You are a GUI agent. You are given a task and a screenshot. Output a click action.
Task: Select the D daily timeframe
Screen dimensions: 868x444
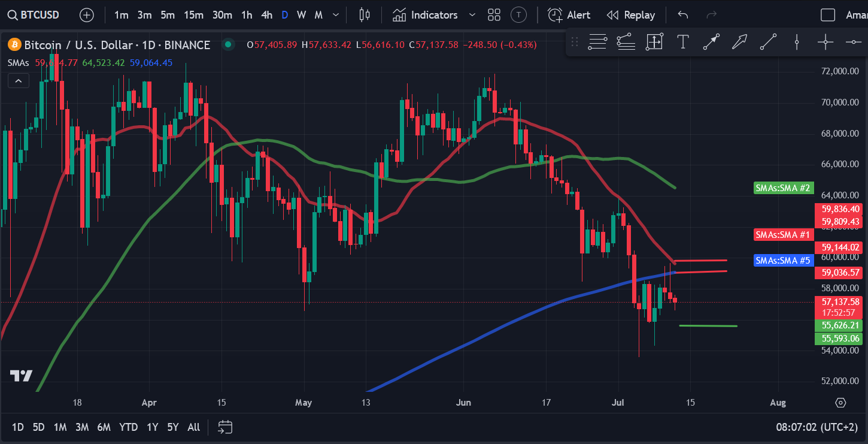click(x=284, y=15)
